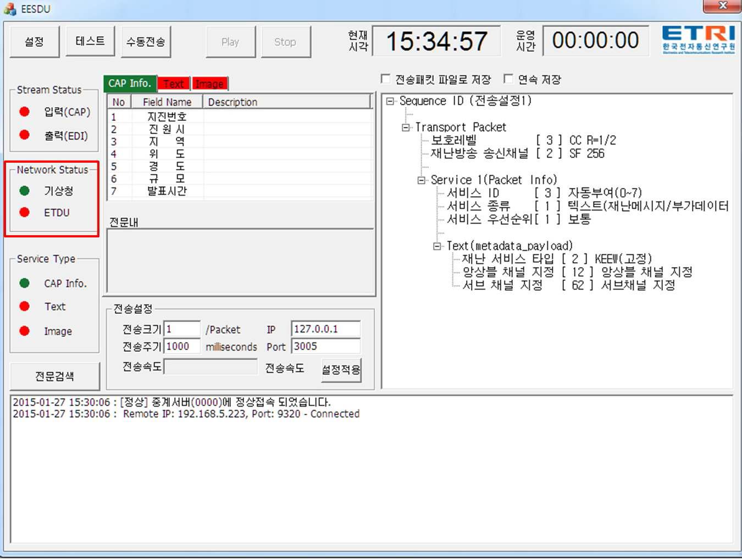The width and height of the screenshot is (742, 560).
Task: Click the 전문검색 button
Action: (54, 376)
